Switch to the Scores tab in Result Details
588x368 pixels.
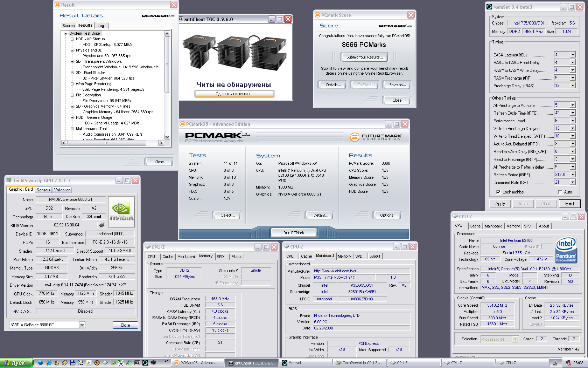pyautogui.click(x=68, y=26)
